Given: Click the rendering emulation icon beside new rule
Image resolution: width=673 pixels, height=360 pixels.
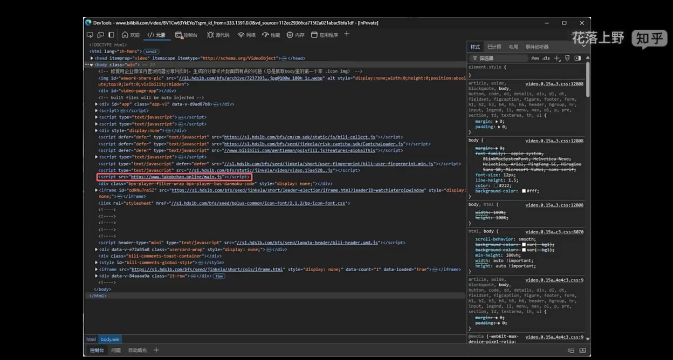Looking at the screenshot, I should [567, 58].
